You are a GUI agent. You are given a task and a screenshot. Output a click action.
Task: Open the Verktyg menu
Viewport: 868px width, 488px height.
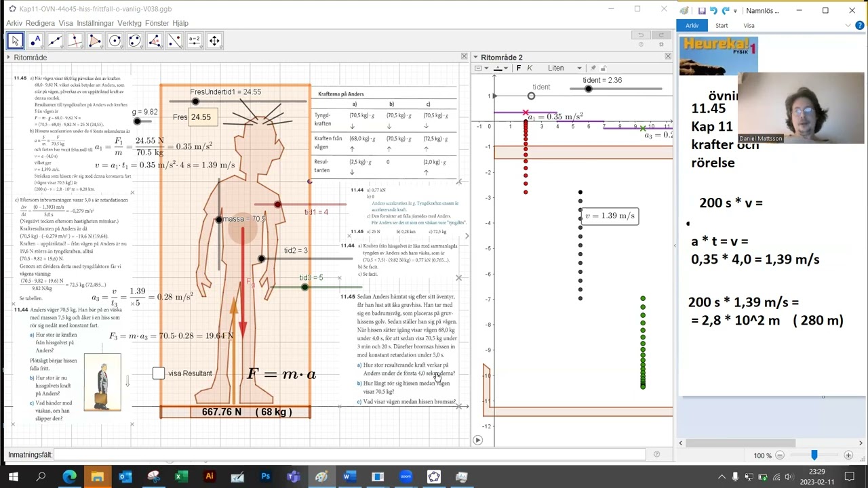pyautogui.click(x=130, y=23)
